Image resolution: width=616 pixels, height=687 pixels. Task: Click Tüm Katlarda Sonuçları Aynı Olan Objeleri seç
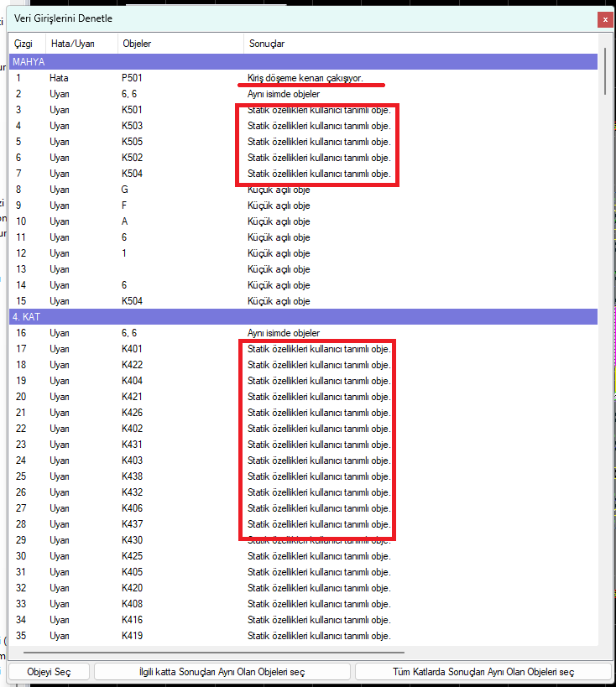point(483,672)
